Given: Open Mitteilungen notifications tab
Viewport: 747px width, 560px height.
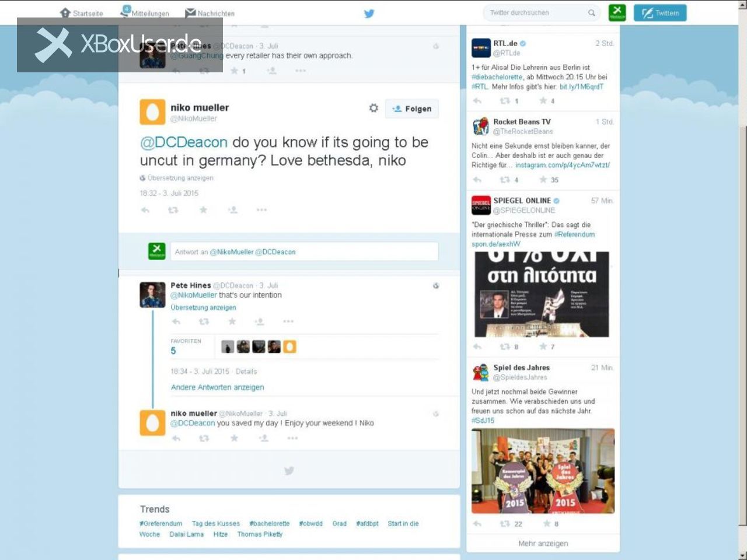Looking at the screenshot, I should pos(145,12).
